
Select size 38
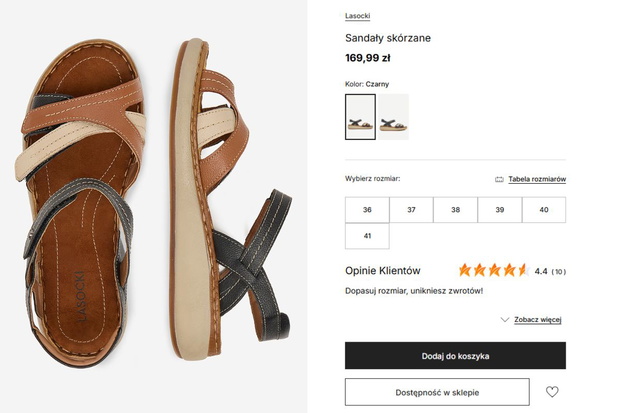456,210
